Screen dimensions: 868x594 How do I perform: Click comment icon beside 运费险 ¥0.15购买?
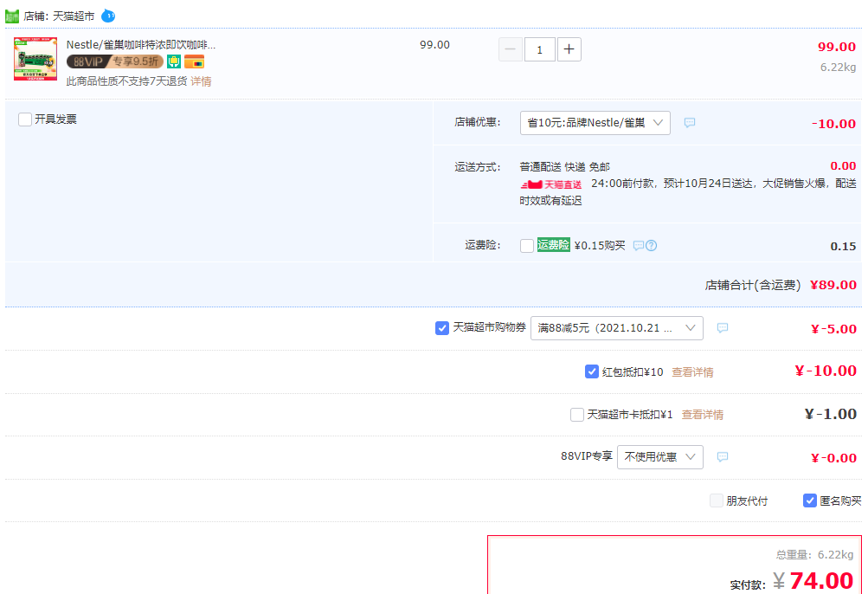click(x=639, y=245)
